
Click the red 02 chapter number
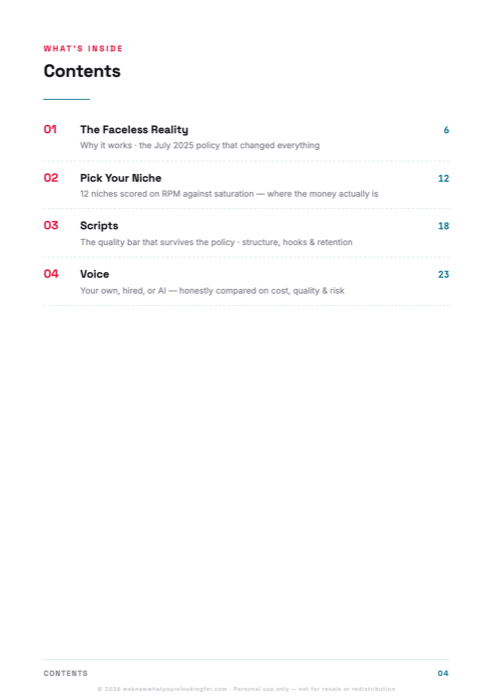pyautogui.click(x=51, y=178)
